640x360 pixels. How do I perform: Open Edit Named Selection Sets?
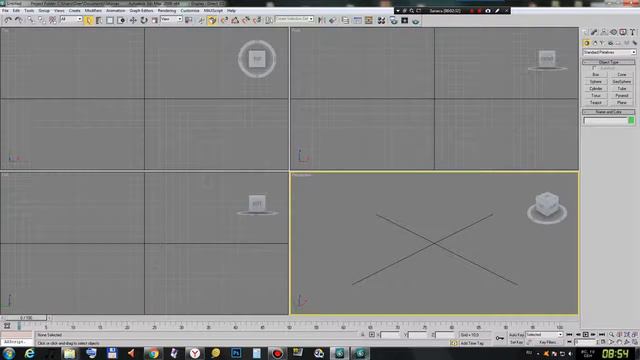pyautogui.click(x=269, y=20)
